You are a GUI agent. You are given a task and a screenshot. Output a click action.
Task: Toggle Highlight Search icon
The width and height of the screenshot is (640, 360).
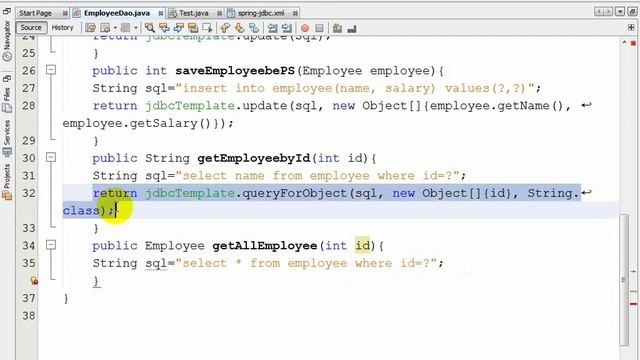pos(193,28)
